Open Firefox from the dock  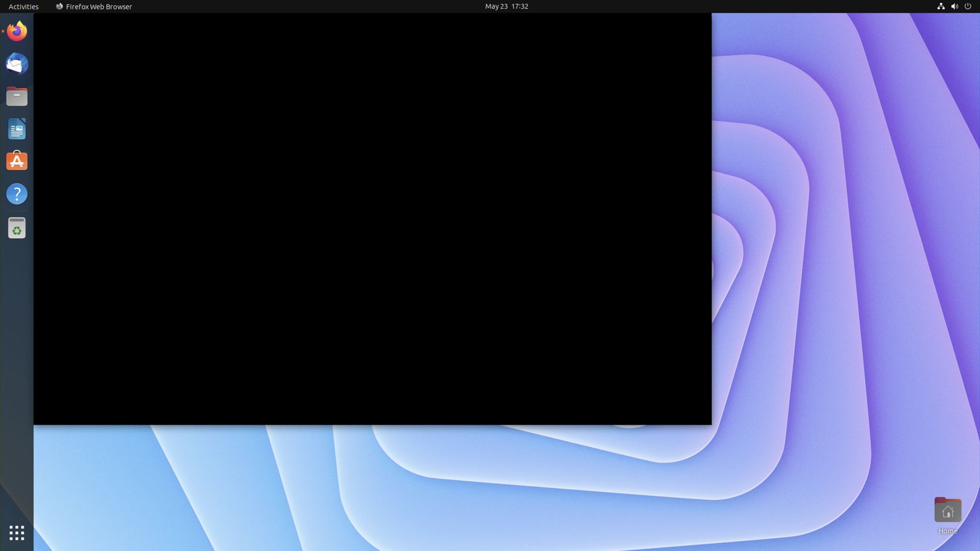tap(16, 31)
